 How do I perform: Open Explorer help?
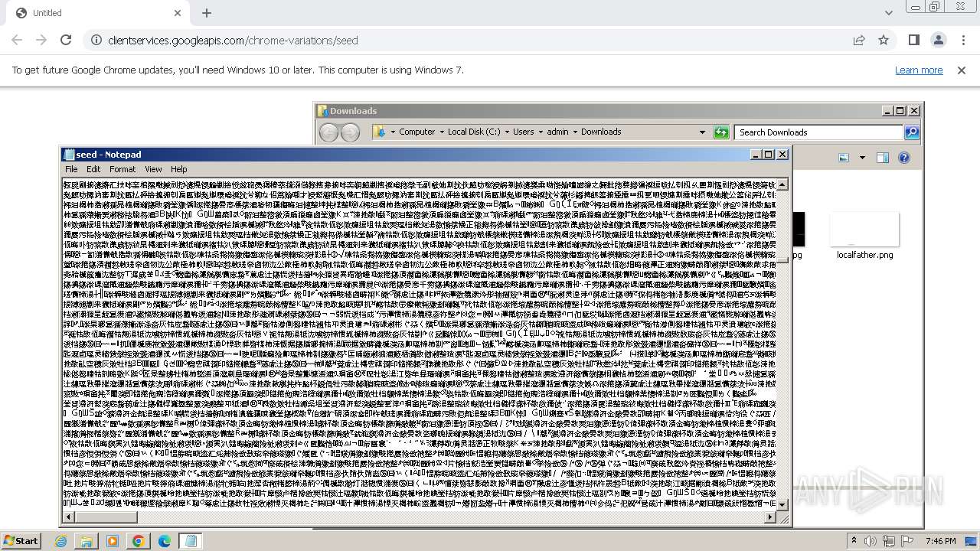point(903,158)
